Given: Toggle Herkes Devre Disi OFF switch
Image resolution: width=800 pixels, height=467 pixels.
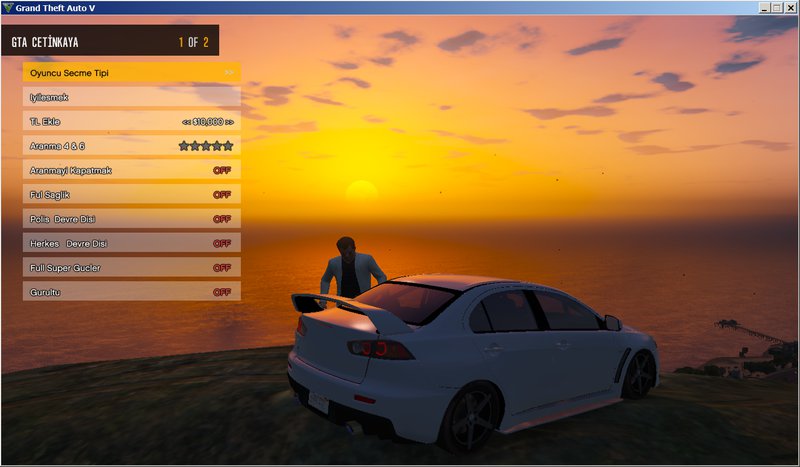Looking at the screenshot, I should 222,243.
